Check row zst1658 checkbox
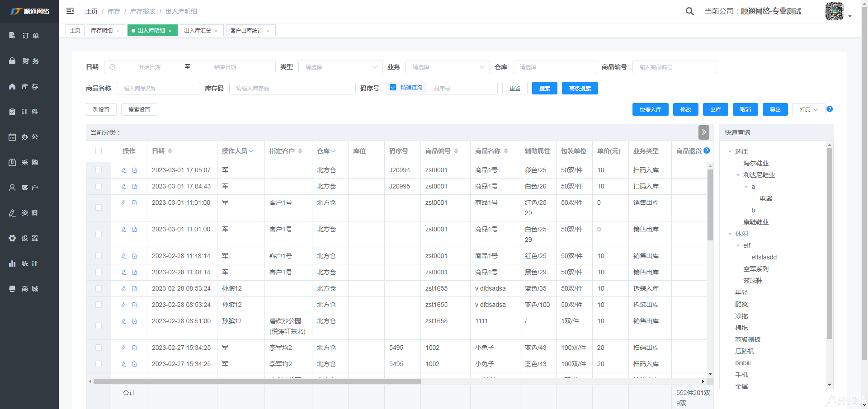This screenshot has width=868, height=409. coord(99,326)
